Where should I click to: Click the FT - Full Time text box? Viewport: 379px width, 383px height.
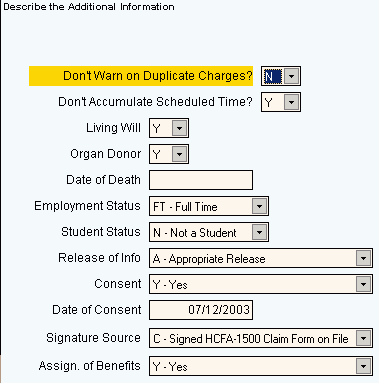pos(201,206)
